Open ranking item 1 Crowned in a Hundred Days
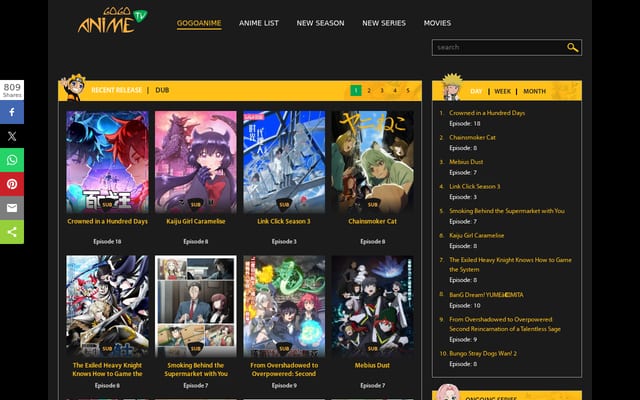 (487, 113)
